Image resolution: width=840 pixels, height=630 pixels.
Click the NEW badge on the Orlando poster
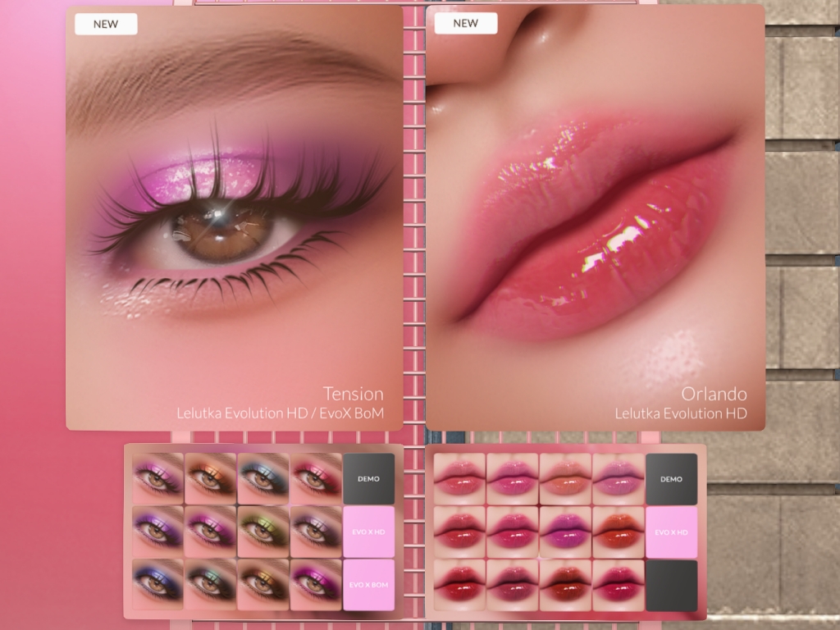(x=465, y=23)
